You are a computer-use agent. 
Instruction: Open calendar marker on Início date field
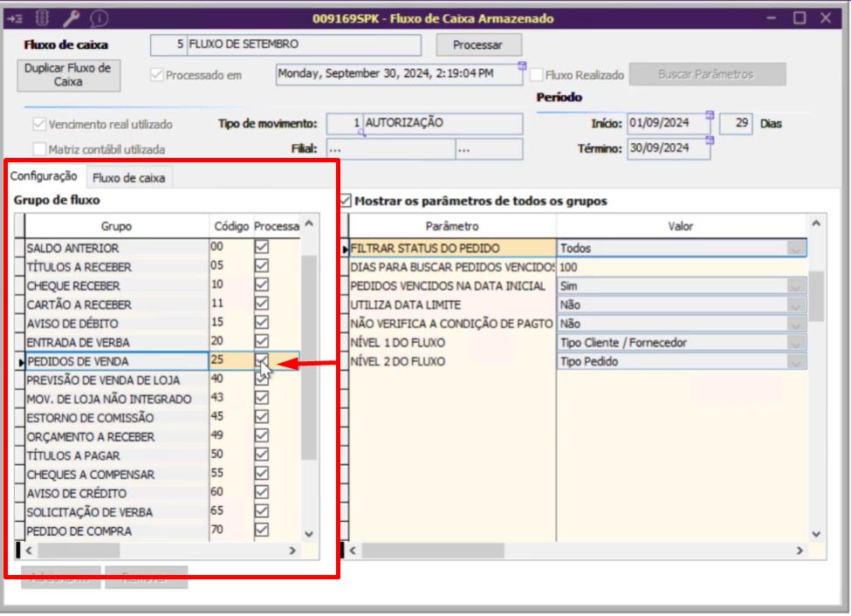(710, 115)
